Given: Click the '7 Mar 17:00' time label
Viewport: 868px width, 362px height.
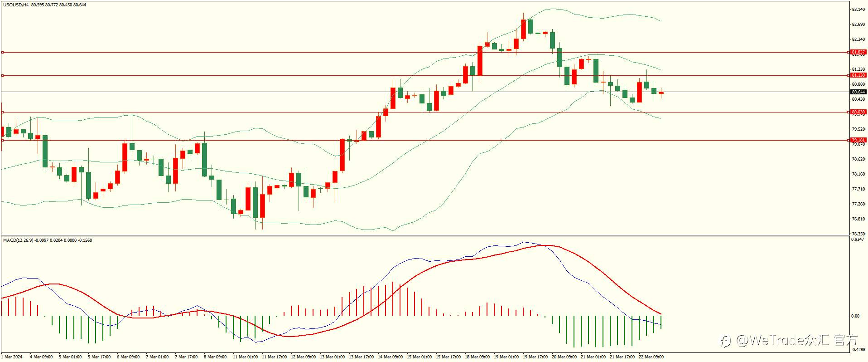Looking at the screenshot, I should (186, 357).
